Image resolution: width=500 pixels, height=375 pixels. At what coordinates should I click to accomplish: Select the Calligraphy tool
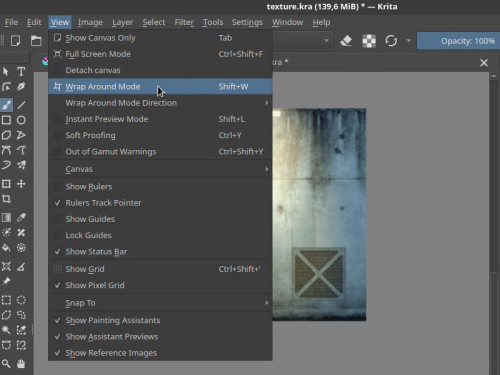click(x=21, y=87)
